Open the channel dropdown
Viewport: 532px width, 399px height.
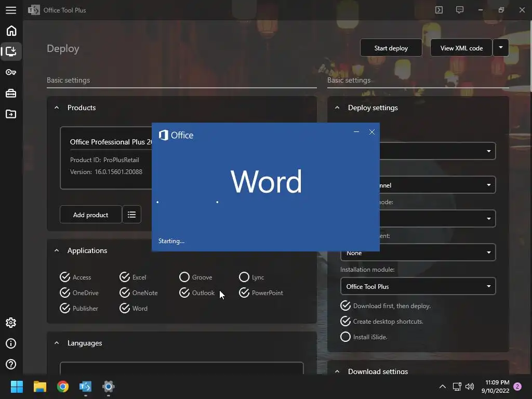tap(437, 185)
